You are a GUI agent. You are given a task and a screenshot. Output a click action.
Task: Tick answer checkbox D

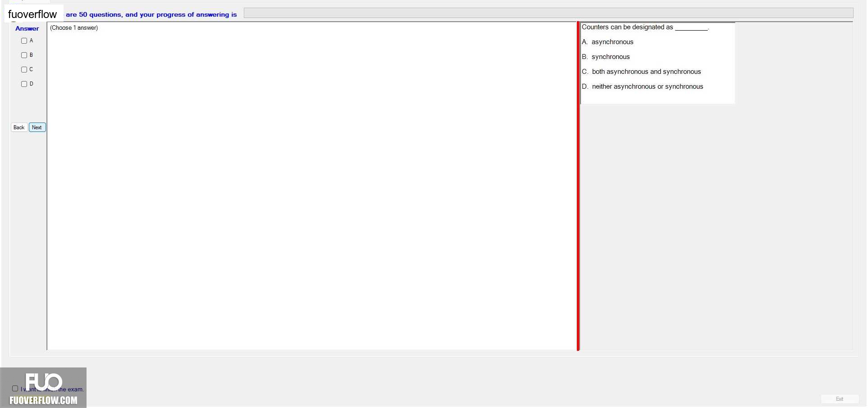[x=24, y=84]
